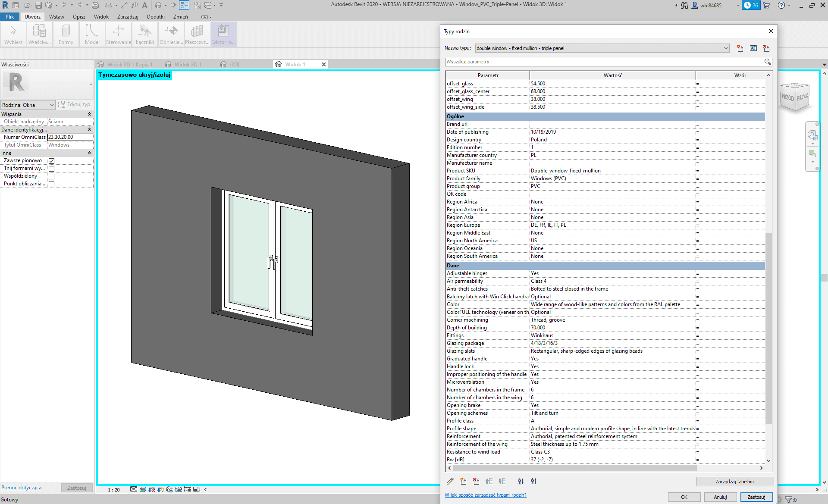Check Tnij formami wy... option
Screen dimensions: 828x504
coord(51,168)
